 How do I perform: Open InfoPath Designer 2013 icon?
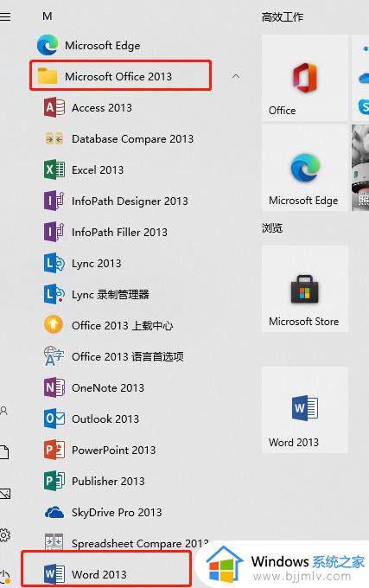click(x=54, y=201)
